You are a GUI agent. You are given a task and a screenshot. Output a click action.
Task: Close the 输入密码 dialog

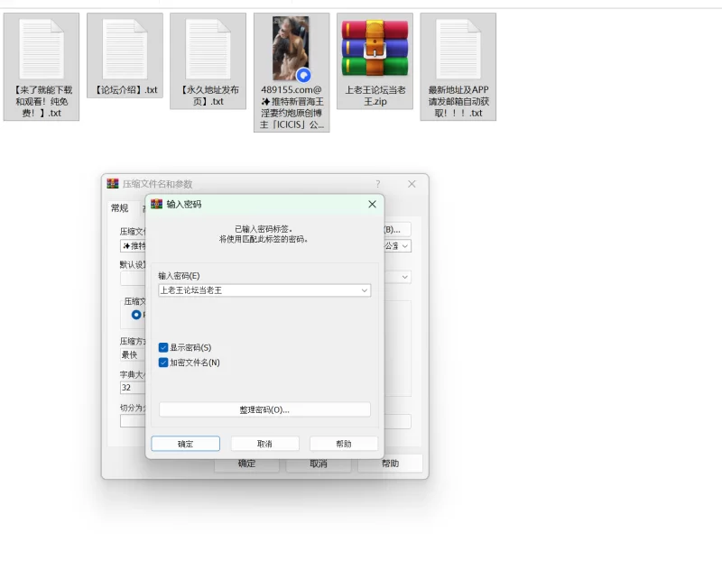tap(372, 205)
